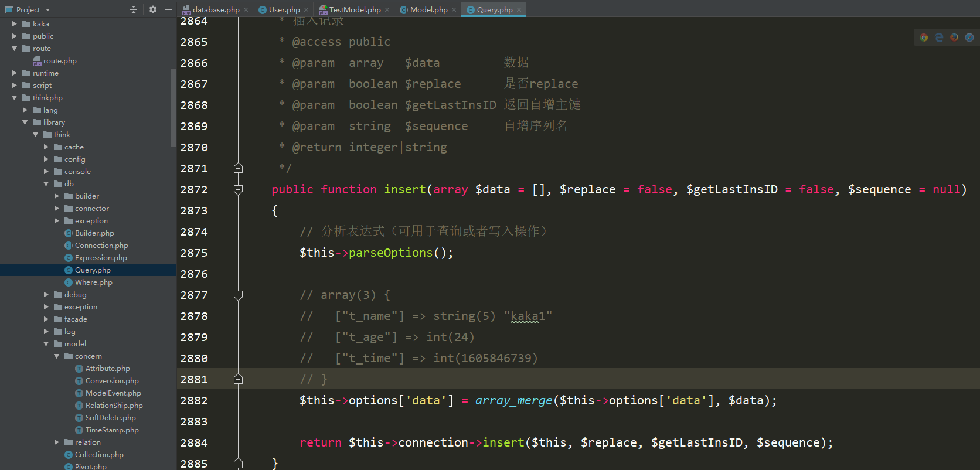
Task: Open the Project view dropdown
Action: 47,10
